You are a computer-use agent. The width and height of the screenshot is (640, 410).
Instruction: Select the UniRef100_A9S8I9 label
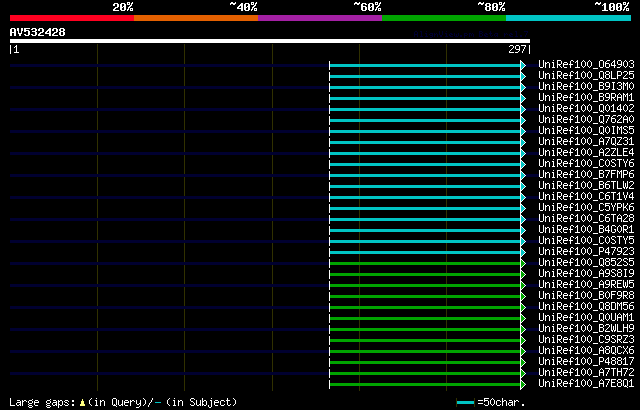tap(587, 274)
